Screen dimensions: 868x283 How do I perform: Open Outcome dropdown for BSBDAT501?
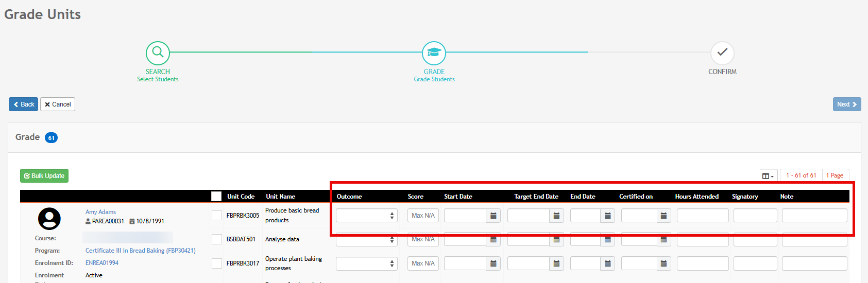point(366,239)
